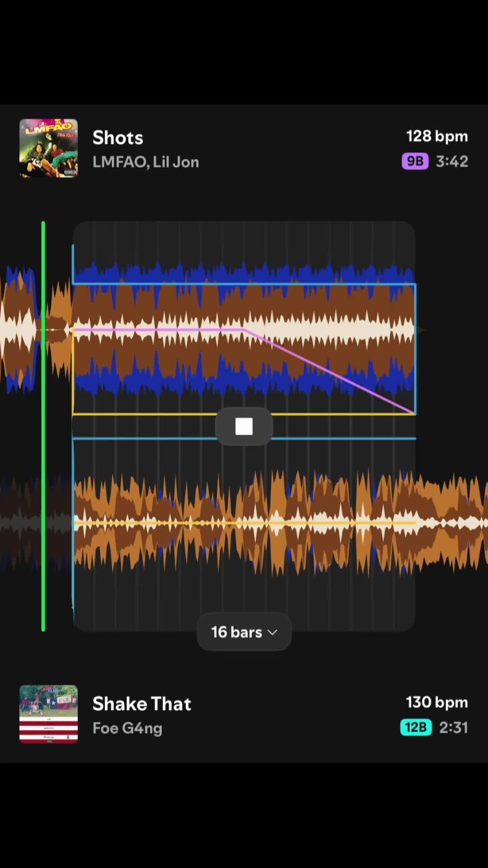Click the green playhead line
Viewport: 488px width, 868px height.
pyautogui.click(x=43, y=426)
